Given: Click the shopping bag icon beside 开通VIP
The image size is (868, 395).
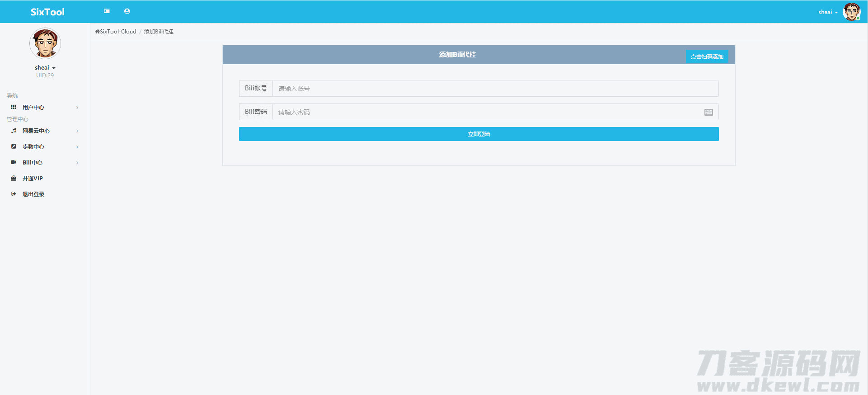Looking at the screenshot, I should click(x=14, y=178).
